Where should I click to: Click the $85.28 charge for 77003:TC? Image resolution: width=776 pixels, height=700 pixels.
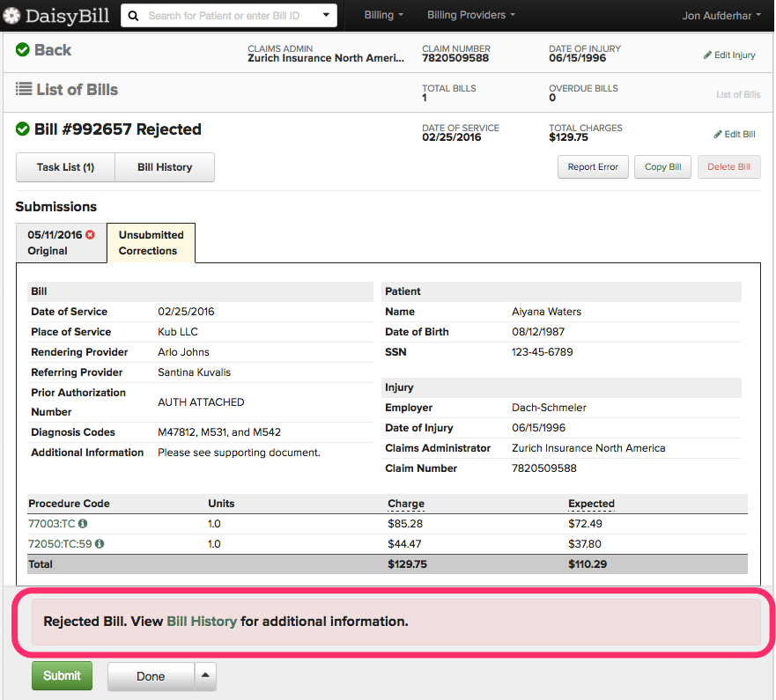click(x=405, y=523)
